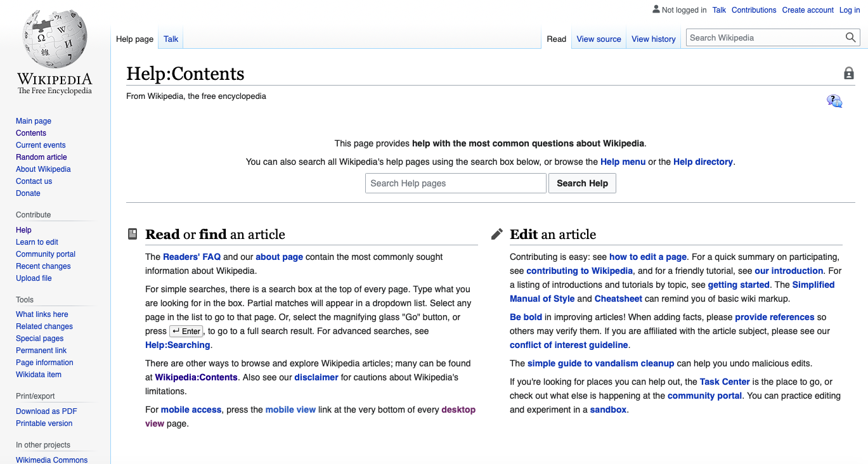Focus the Search Wikipedia input field
This screenshot has width=868, height=464.
tap(766, 37)
